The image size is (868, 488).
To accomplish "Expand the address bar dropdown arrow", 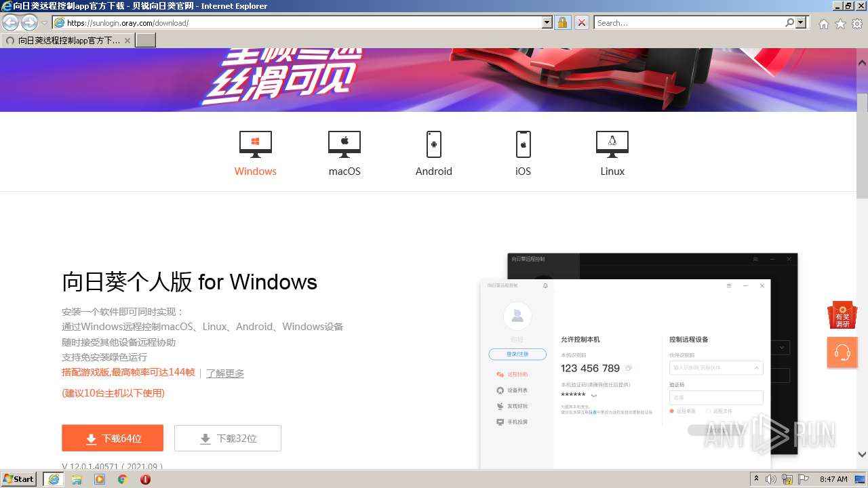I will click(x=547, y=23).
